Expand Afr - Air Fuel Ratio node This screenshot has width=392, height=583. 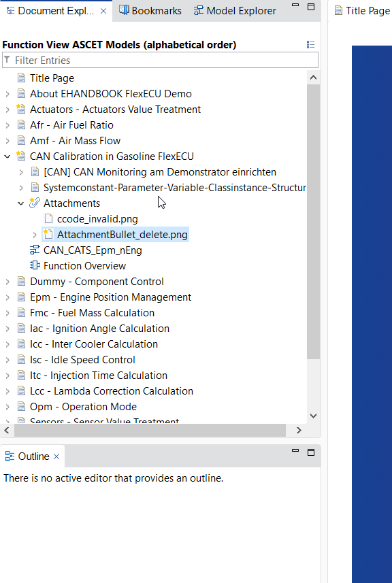(x=7, y=125)
